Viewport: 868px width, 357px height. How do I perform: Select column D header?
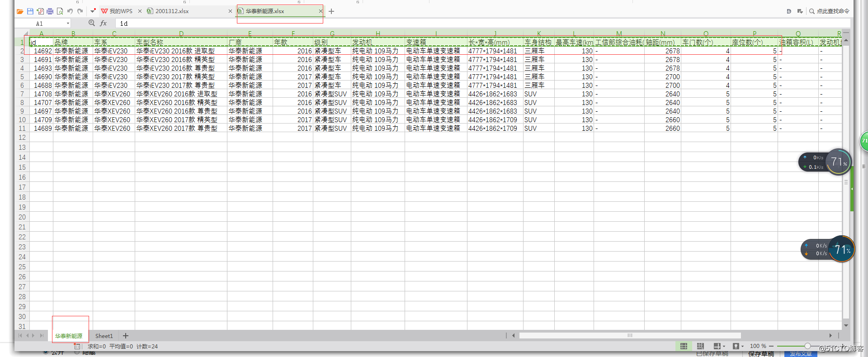(181, 33)
